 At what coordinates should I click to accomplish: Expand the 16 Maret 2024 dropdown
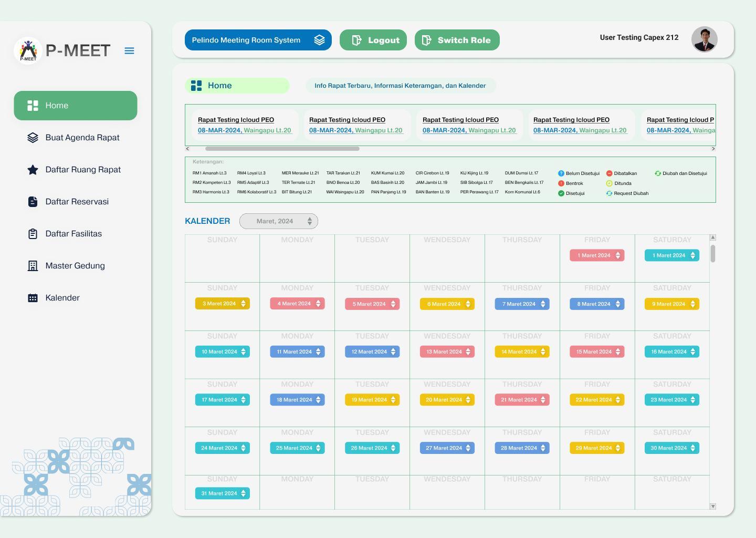[x=672, y=352]
